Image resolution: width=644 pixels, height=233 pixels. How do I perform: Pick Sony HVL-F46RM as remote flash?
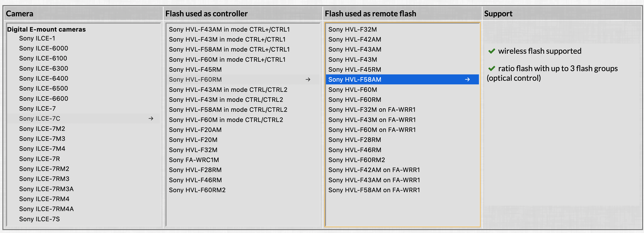(355, 150)
